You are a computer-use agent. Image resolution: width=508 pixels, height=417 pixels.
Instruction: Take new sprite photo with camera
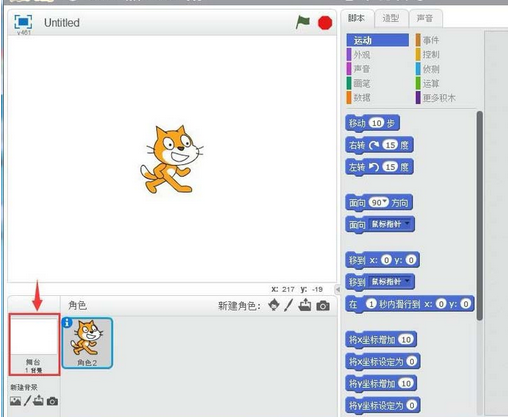(323, 306)
